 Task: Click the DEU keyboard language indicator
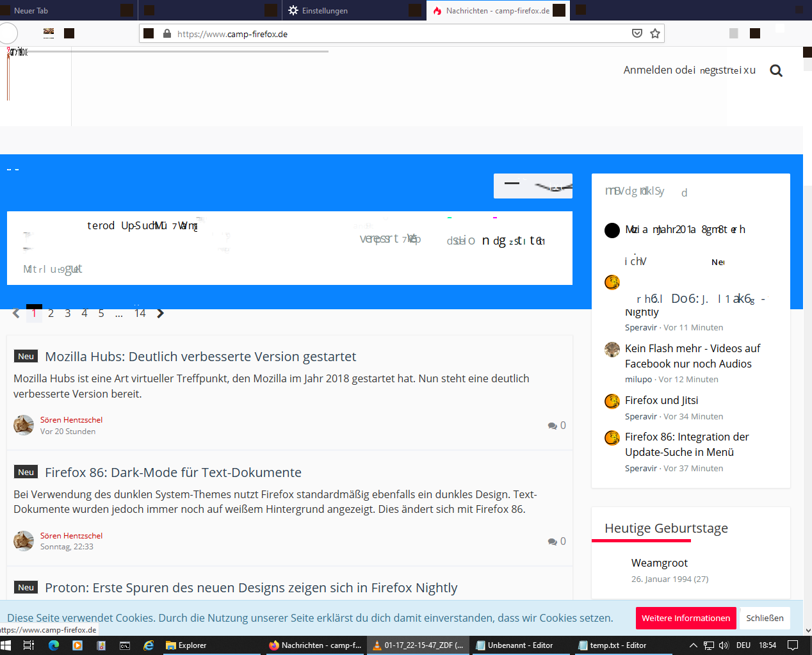[743, 645]
